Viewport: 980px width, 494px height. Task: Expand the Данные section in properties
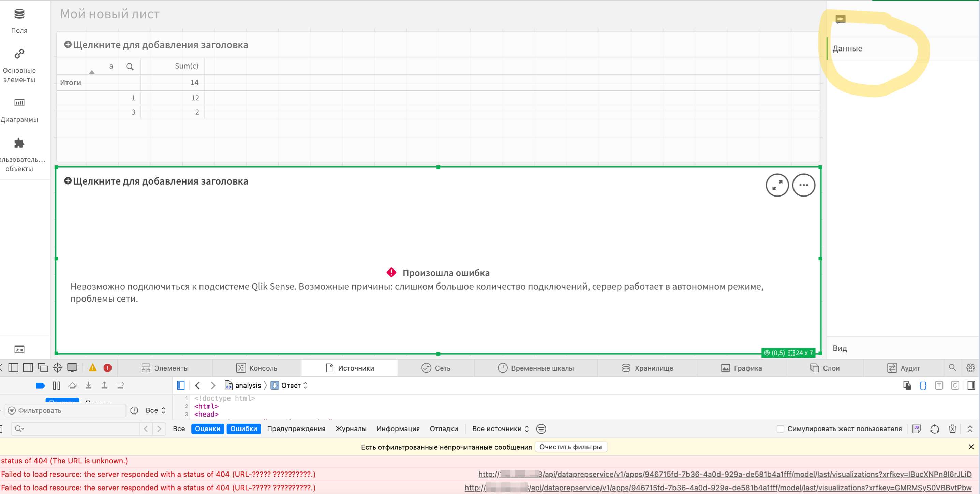[902, 48]
